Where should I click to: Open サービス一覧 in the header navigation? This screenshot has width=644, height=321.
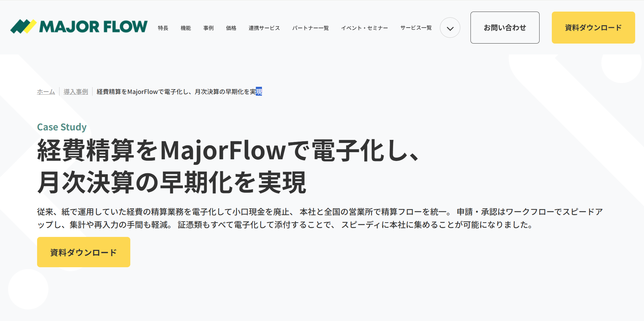click(x=416, y=28)
